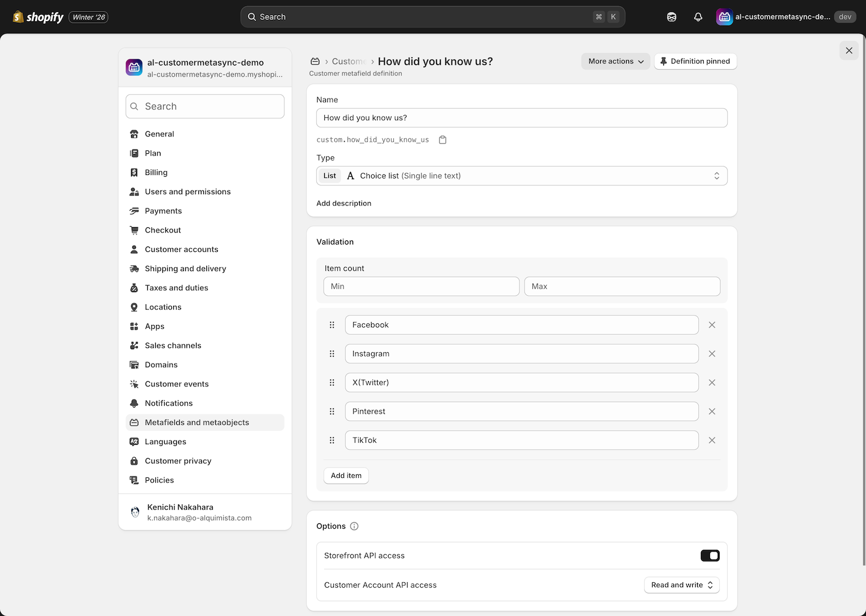Navigate to Customer privacy settings
866x616 pixels.
(178, 461)
